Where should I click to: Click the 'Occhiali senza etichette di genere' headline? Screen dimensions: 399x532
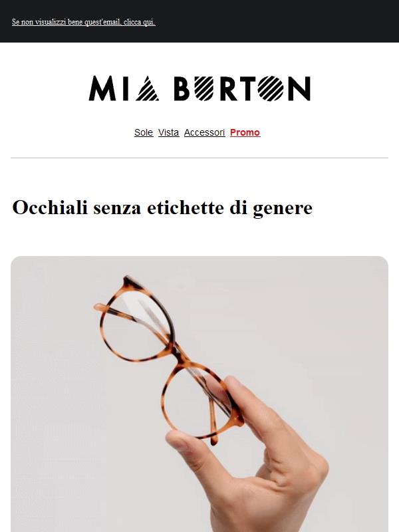[x=162, y=207]
